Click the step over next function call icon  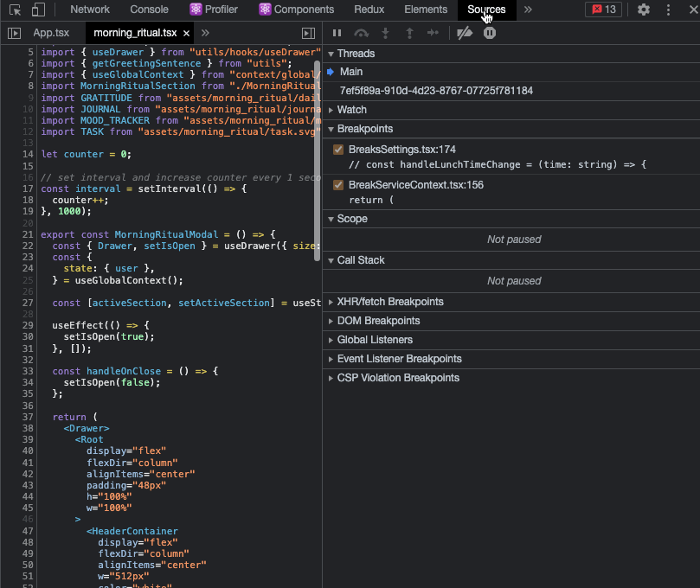[363, 33]
